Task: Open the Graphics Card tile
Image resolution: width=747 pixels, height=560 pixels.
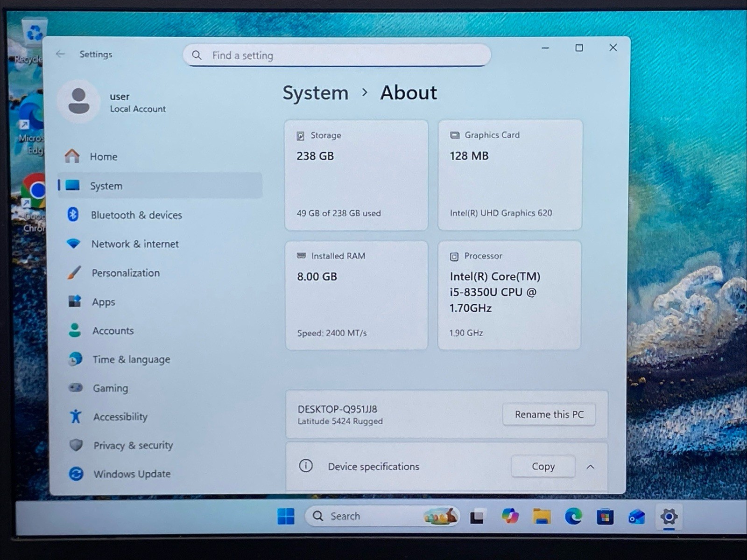Action: tap(510, 175)
